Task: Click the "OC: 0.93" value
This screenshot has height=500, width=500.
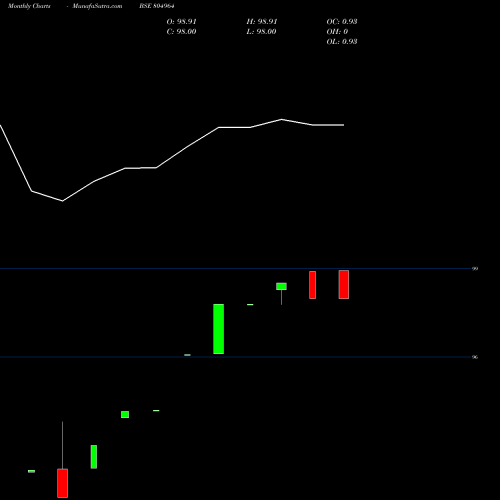Action: point(342,22)
